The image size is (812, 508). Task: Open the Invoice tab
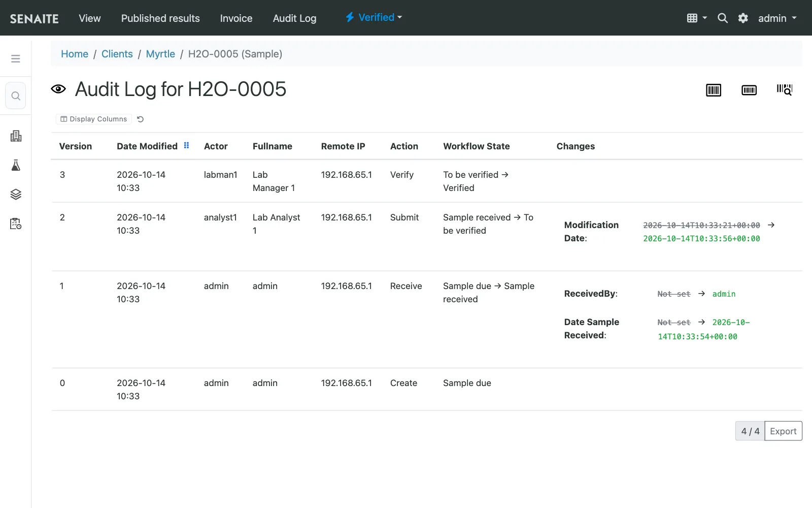236,18
